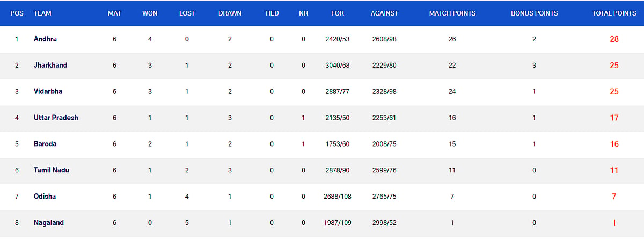Select the Uttar Pradesh team name
This screenshot has width=644, height=240.
(56, 118)
